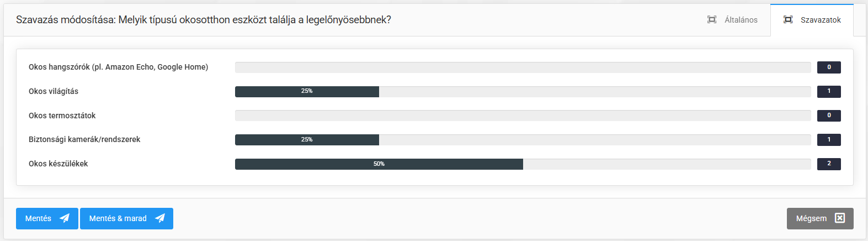Click the Biztonsági kamerák/rendszerek 25% bar
868x241 pixels.
pyautogui.click(x=307, y=140)
